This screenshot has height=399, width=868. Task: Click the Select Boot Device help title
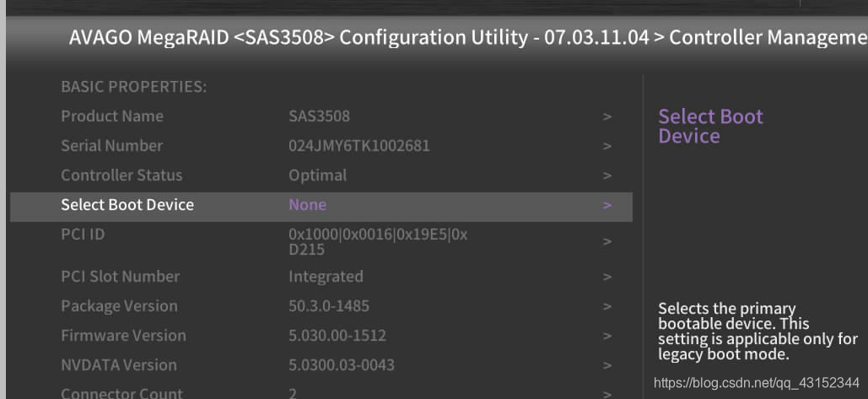pos(711,127)
